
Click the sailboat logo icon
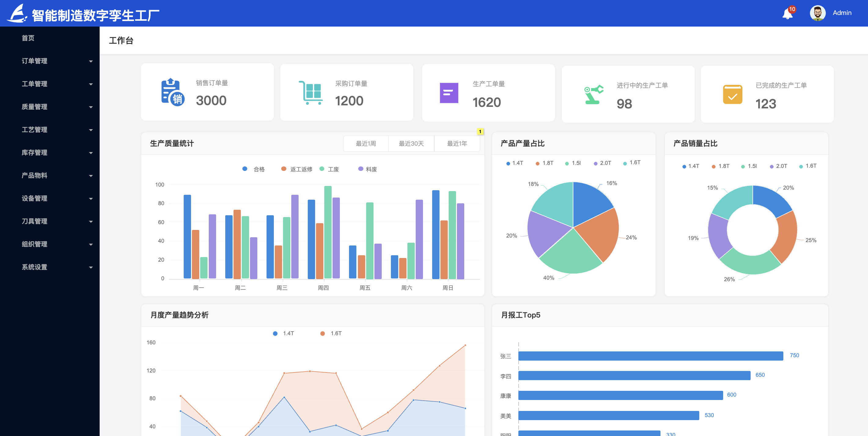coord(17,13)
